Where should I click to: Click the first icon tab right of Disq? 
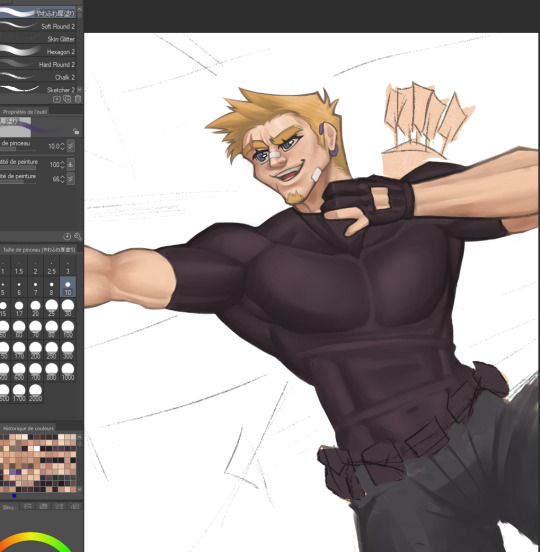tap(27, 506)
